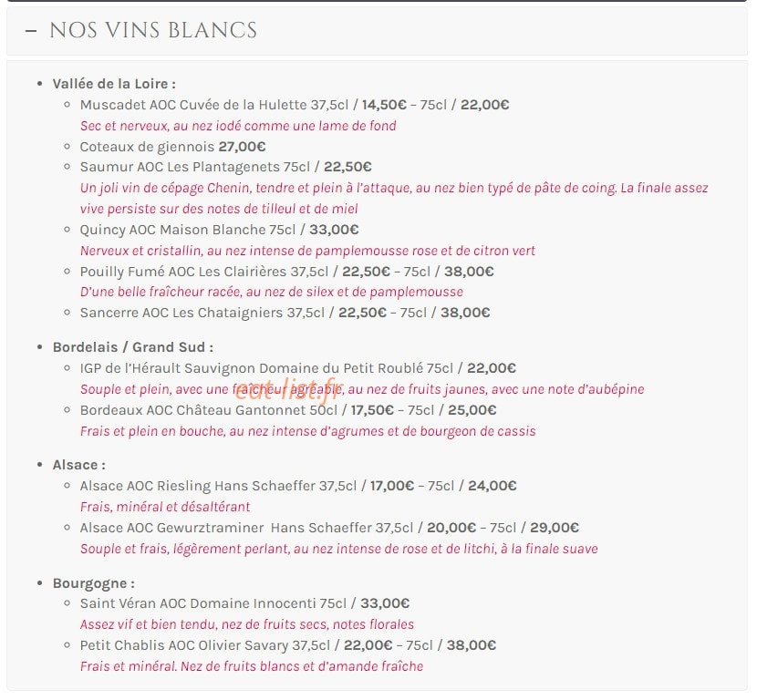The image size is (757, 700).
Task: Click Petit Chablis AOC Olivier Savary line
Action: click(x=288, y=645)
